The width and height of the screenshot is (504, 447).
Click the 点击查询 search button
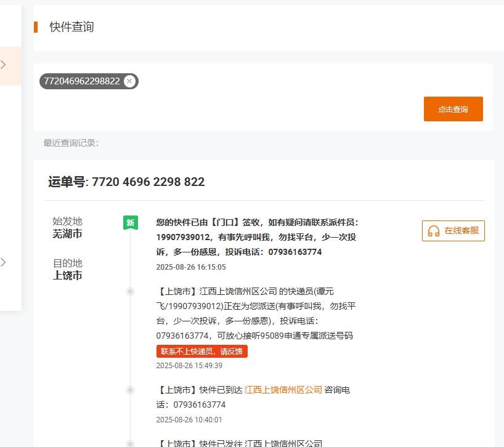tap(453, 109)
